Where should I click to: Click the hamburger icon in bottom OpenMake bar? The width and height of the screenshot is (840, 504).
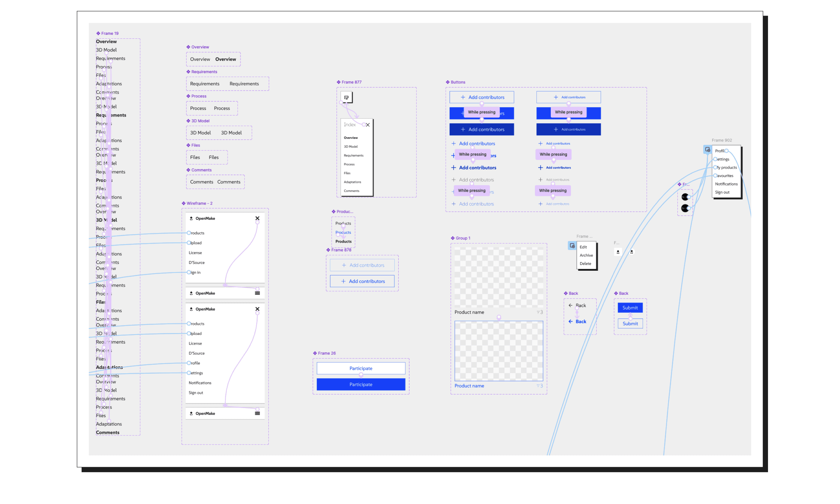tap(257, 413)
